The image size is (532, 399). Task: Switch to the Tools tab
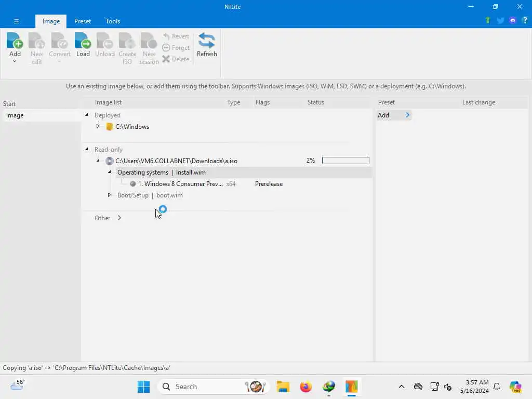click(113, 21)
